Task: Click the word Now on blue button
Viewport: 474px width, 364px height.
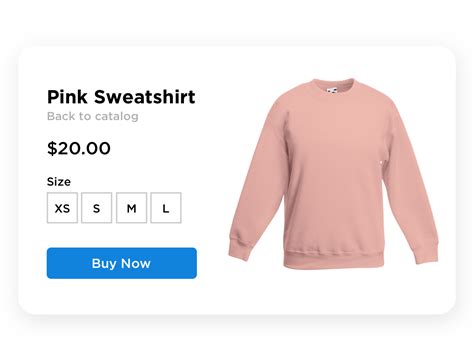Action: click(136, 263)
